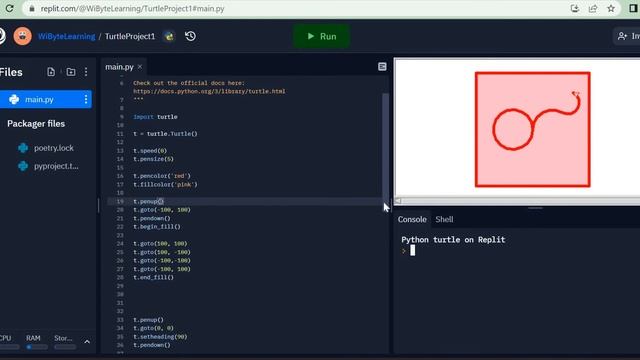Click the Invite people button
The image size is (640, 360).
[x=627, y=36]
